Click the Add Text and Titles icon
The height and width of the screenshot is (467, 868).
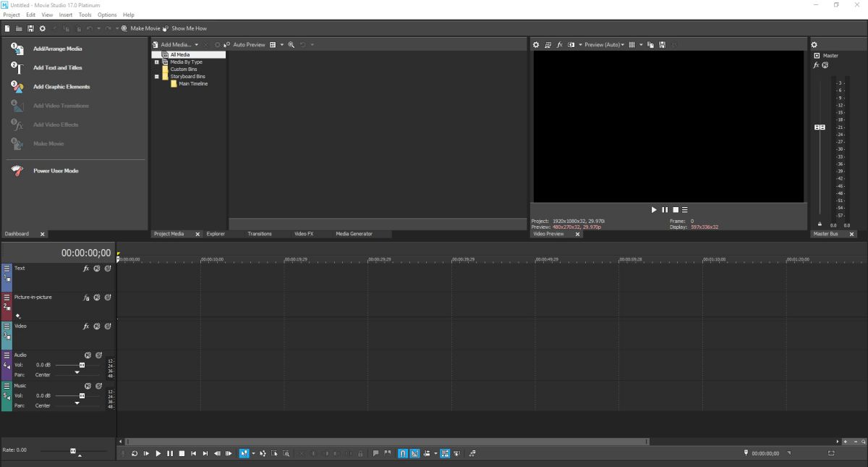pyautogui.click(x=17, y=68)
